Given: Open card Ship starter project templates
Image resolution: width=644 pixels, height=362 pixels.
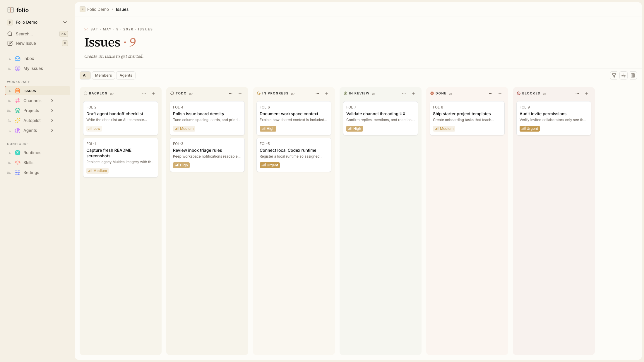Looking at the screenshot, I should [x=467, y=118].
